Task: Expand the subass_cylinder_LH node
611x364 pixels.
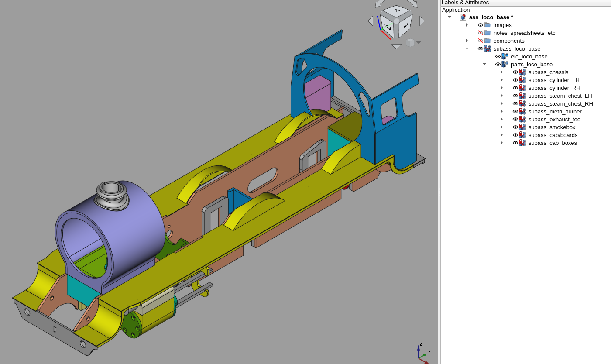Action: [501, 80]
